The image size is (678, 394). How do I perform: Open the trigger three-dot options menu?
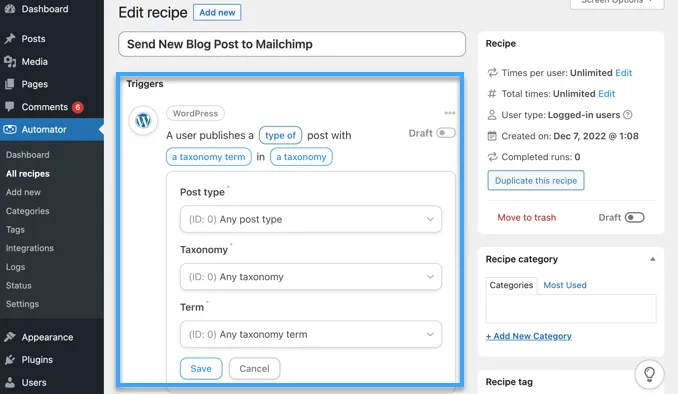450,113
